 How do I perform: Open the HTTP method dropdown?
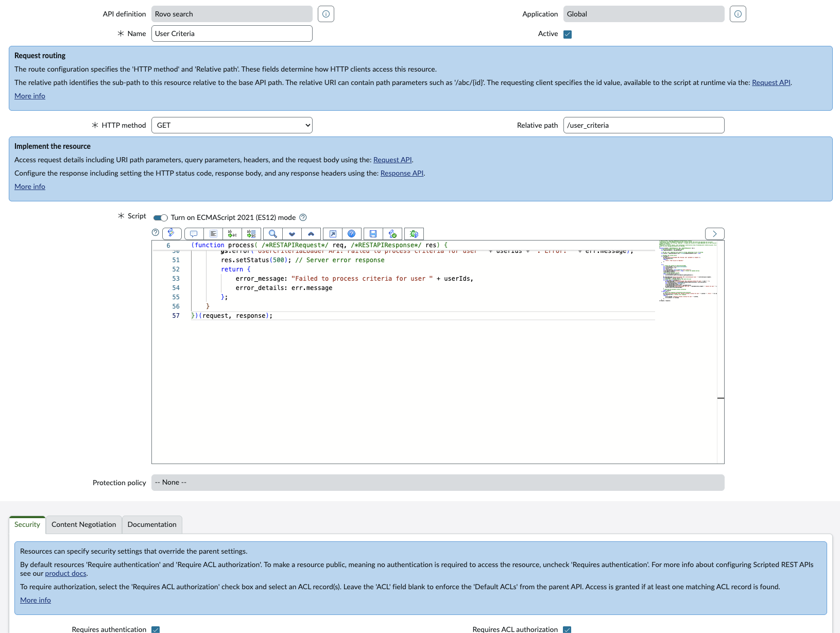(x=232, y=125)
